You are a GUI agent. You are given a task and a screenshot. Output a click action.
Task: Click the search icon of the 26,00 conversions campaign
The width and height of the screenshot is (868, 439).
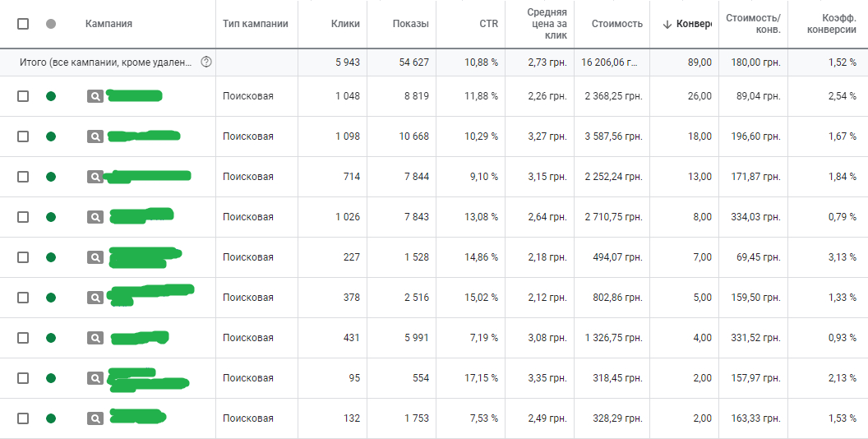coord(95,96)
